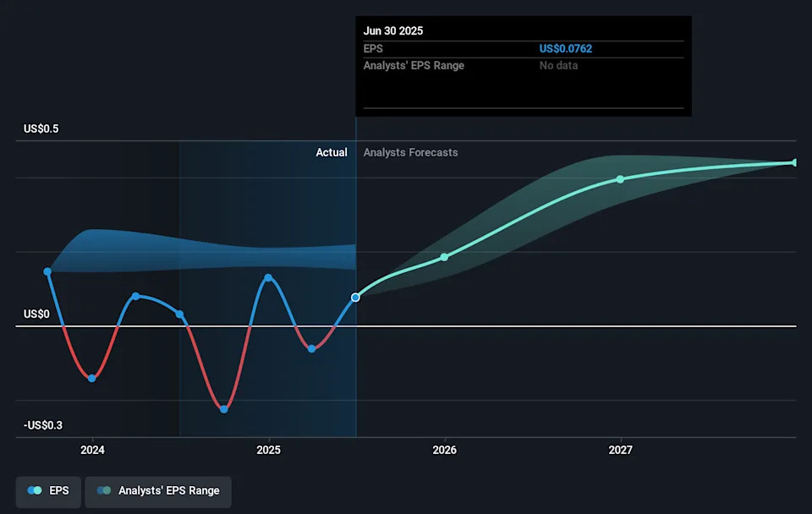The width and height of the screenshot is (812, 514).
Task: Click the US$0.0762 EPS value in tooltip
Action: [566, 49]
